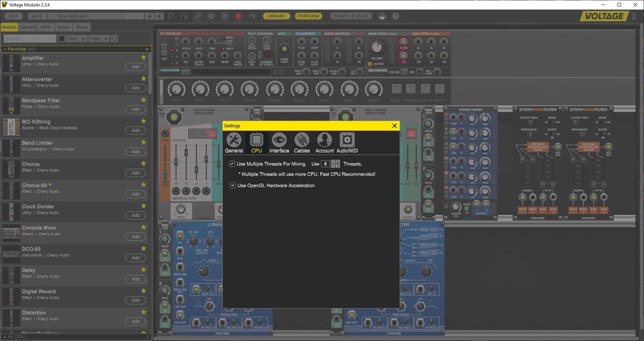Add the Amplifier module
The width and height of the screenshot is (644, 341).
click(136, 67)
